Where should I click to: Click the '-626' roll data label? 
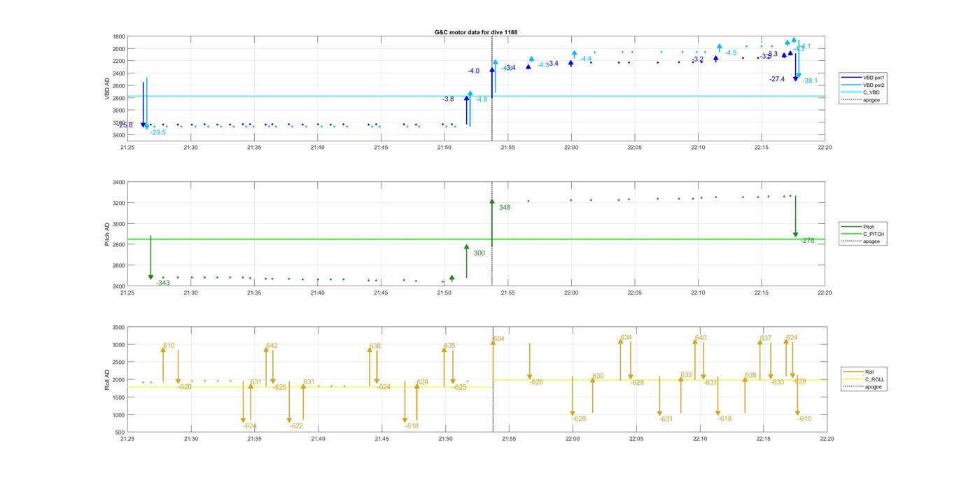pyautogui.click(x=536, y=382)
